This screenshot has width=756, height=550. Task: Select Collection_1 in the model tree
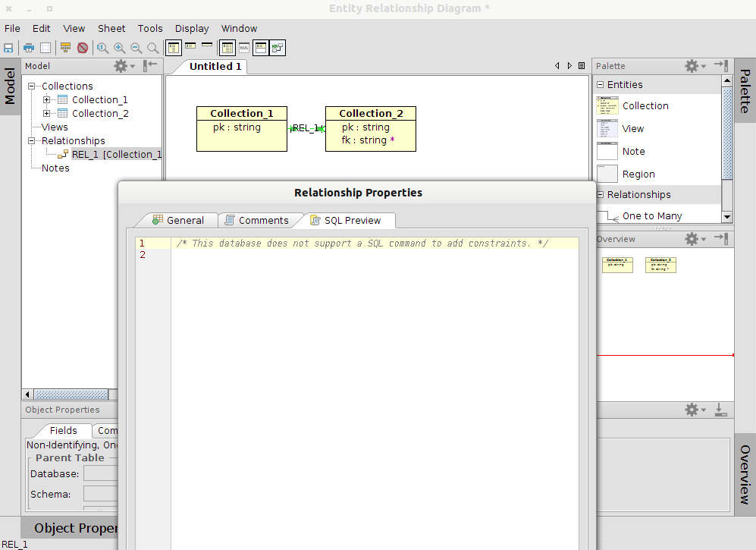click(100, 100)
